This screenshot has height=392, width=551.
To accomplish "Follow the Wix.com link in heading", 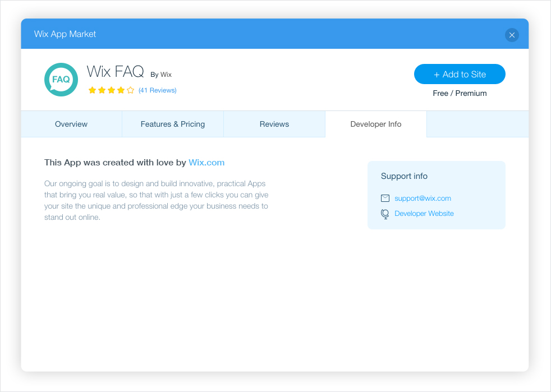I will coord(206,163).
